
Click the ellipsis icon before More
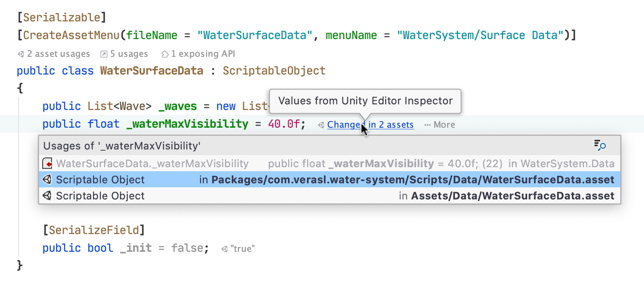tap(427, 125)
